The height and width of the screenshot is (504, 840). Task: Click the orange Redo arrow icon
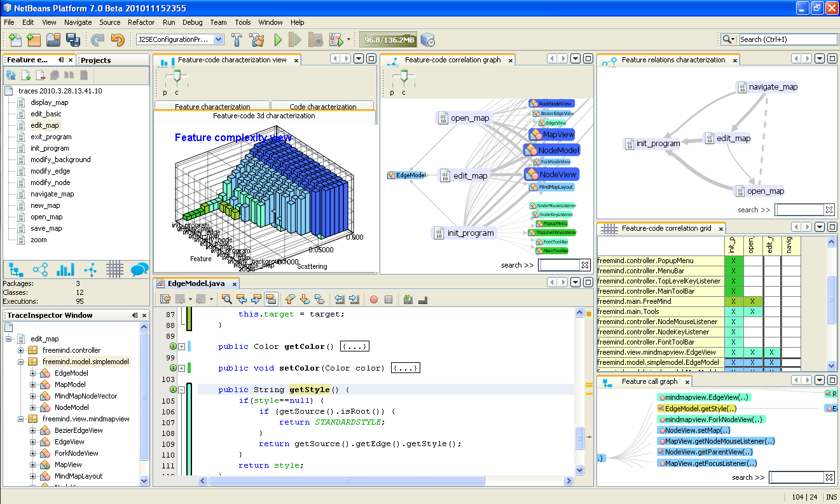[118, 39]
